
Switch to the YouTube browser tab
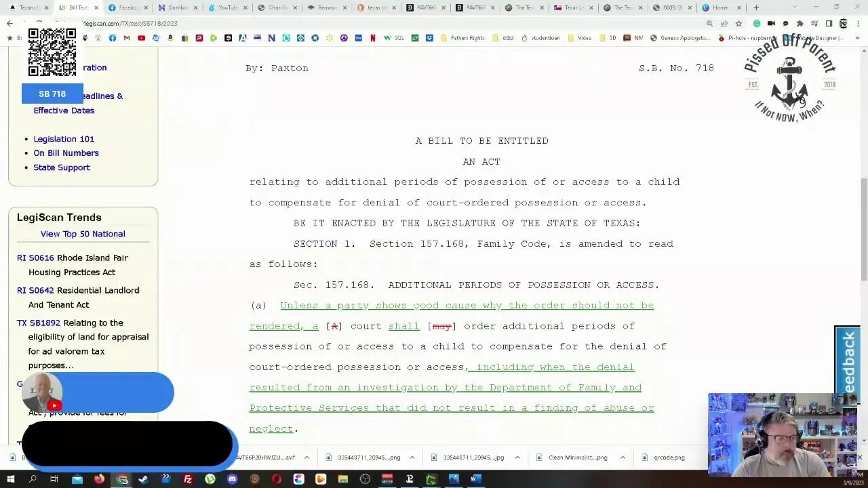(228, 7)
